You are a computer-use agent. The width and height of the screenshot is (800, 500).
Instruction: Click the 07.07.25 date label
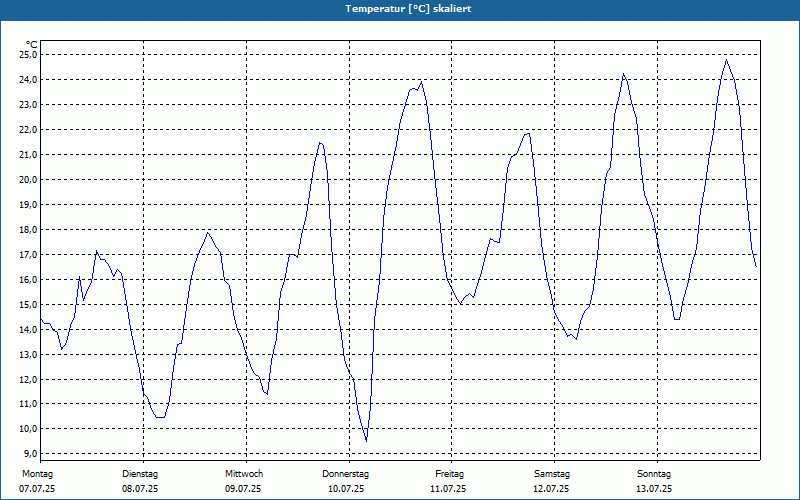click(37, 489)
